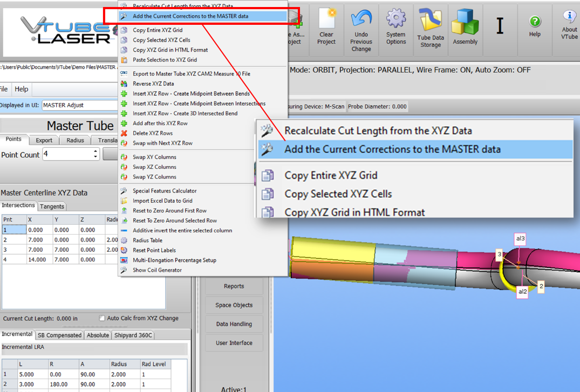Switch to the Radius tab

(x=75, y=140)
